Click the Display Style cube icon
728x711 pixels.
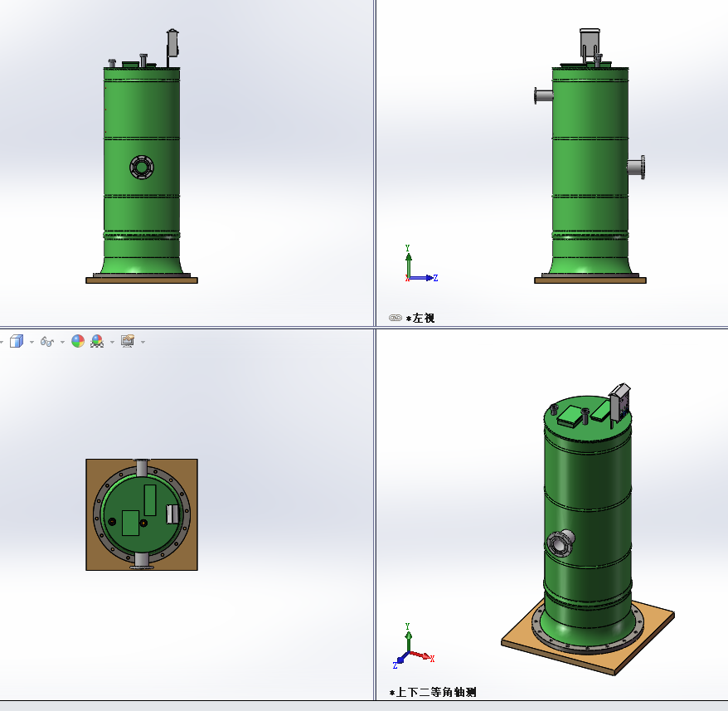coord(17,342)
